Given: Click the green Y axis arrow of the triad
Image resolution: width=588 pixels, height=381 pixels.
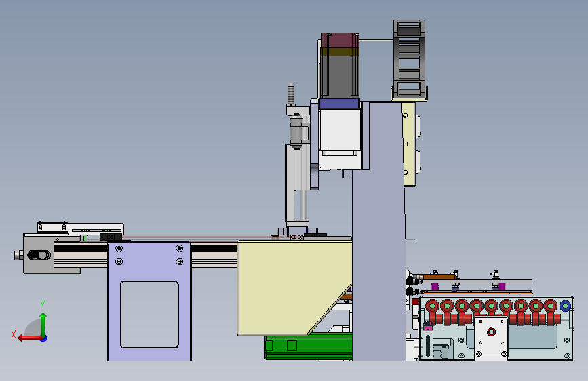Looking at the screenshot, I should [x=43, y=324].
